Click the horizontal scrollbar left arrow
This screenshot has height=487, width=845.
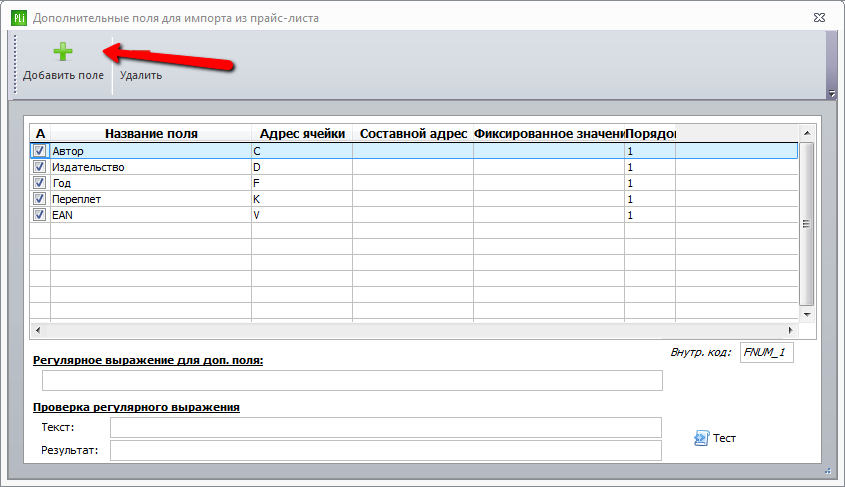click(x=37, y=330)
